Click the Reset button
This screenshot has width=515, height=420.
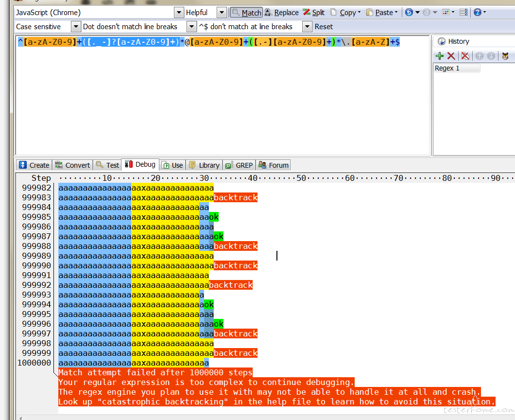324,27
